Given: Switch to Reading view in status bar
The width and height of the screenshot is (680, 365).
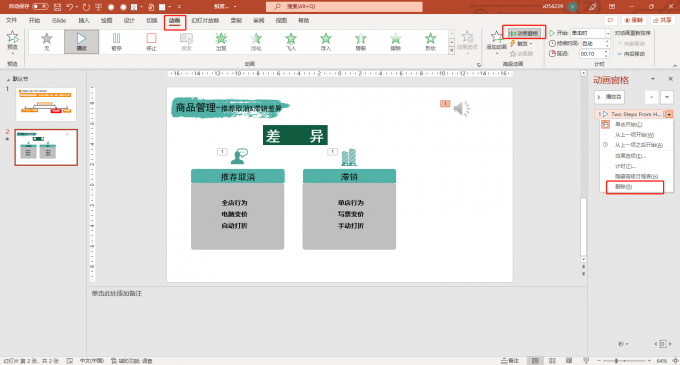Looking at the screenshot, I should tap(569, 361).
